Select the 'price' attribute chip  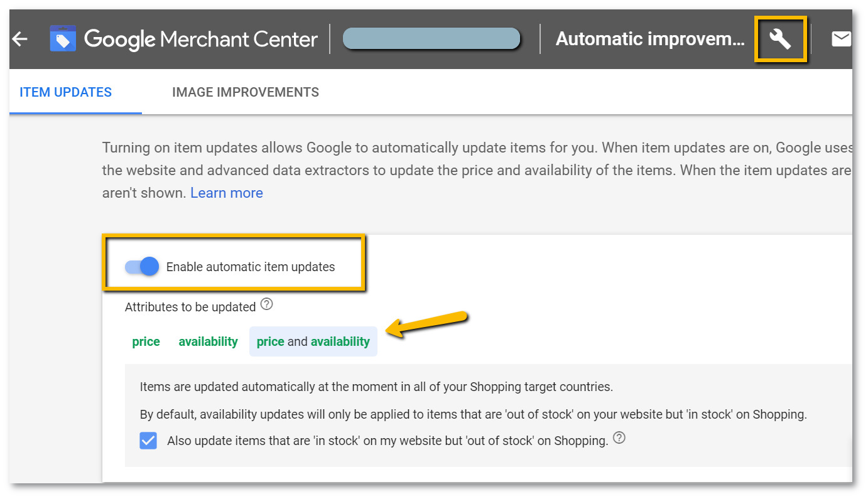146,341
